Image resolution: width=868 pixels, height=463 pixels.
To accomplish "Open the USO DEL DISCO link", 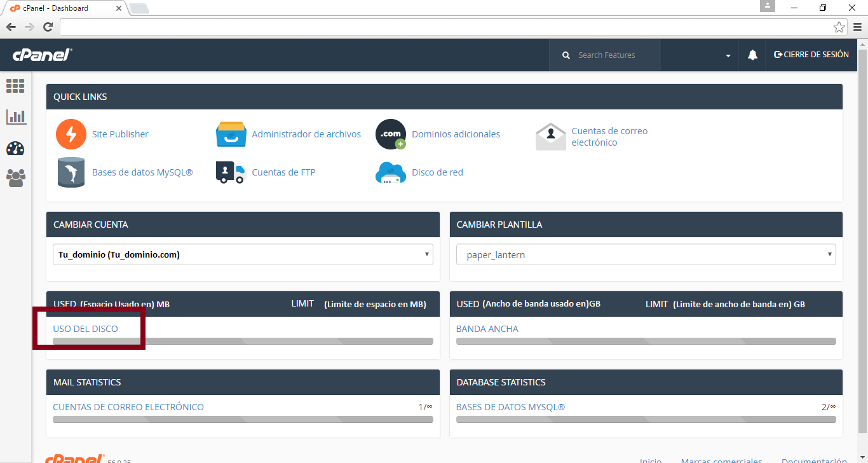I will 85,329.
